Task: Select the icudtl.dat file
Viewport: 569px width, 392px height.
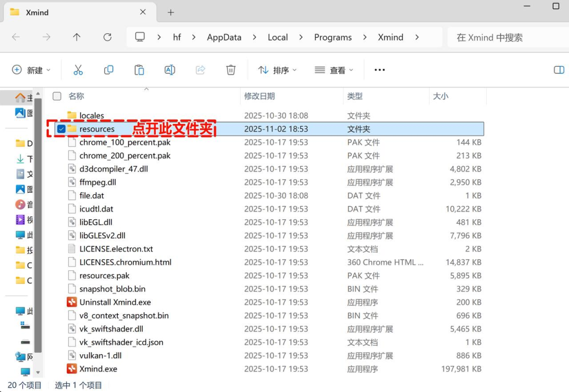Action: click(x=269, y=209)
